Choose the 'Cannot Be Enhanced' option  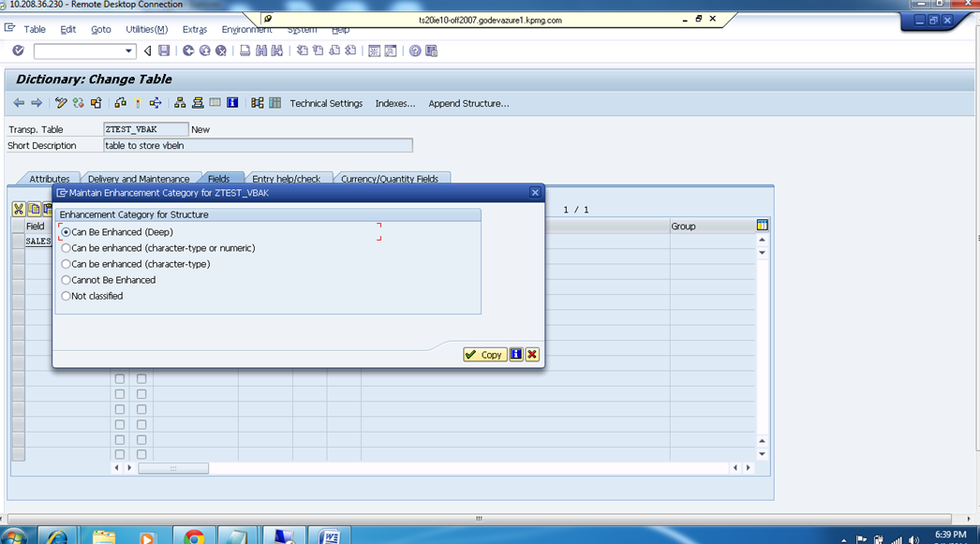(66, 279)
